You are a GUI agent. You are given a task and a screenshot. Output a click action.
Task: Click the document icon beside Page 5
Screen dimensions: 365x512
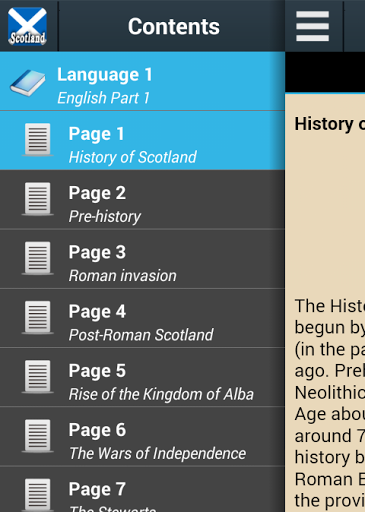coord(38,377)
